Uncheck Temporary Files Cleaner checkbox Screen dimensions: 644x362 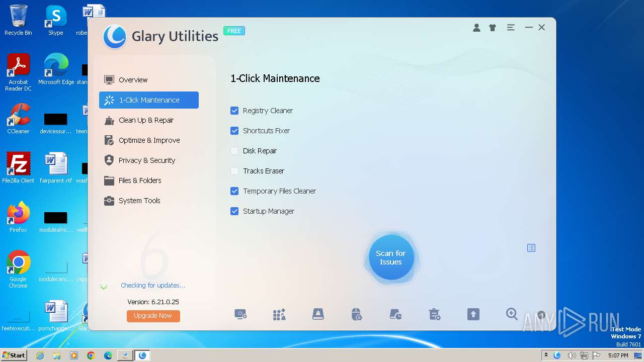click(x=234, y=191)
